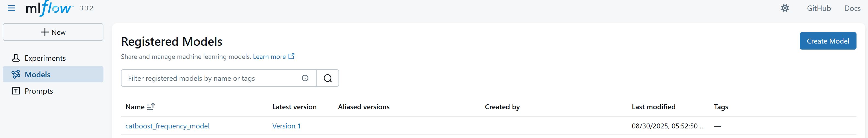Screen dimensions: 868x138
Task: Click the MLflow logo
Action: coord(50,8)
